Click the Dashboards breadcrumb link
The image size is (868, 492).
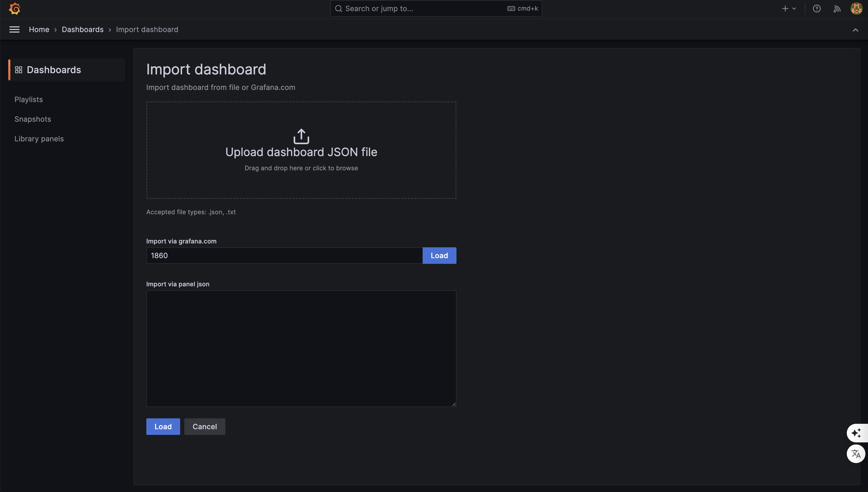[82, 30]
